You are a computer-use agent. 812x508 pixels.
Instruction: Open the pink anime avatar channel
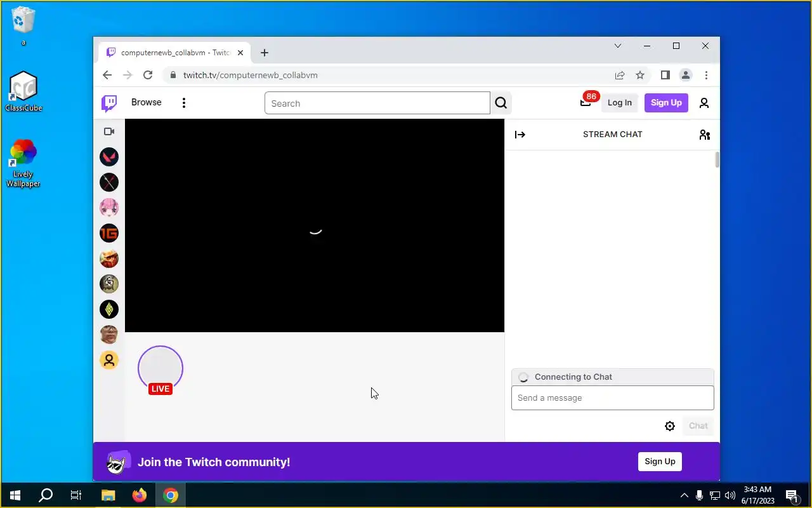pos(109,208)
